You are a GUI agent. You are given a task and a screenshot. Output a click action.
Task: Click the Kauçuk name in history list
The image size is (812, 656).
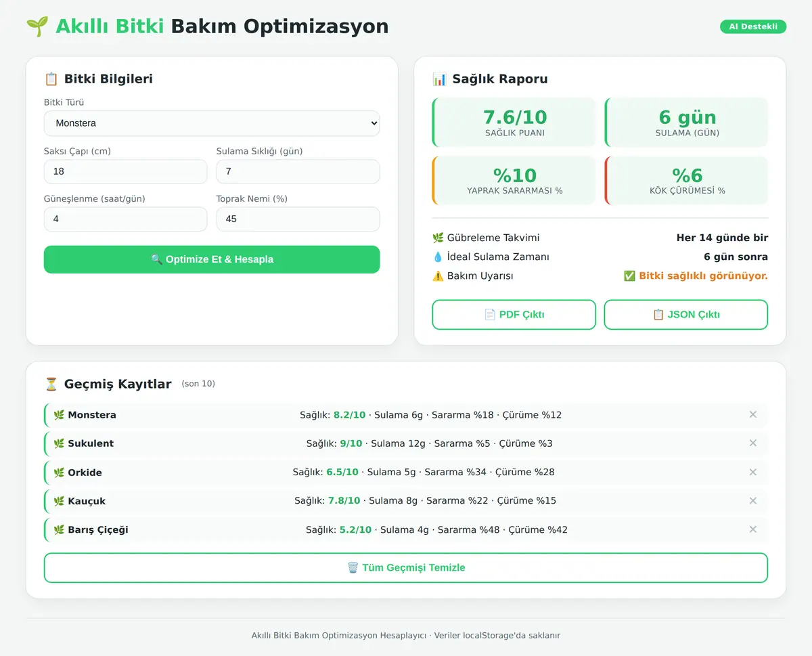87,501
